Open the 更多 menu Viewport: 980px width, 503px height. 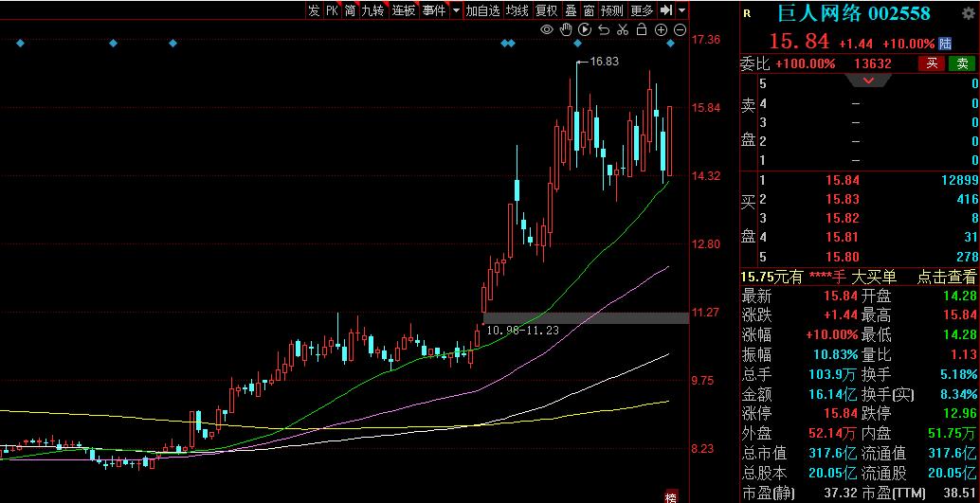click(x=642, y=10)
